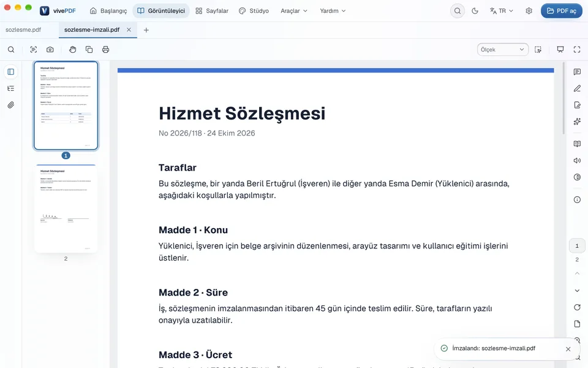Go to Başlangıç home tab
The image size is (588, 368).
pyautogui.click(x=108, y=11)
